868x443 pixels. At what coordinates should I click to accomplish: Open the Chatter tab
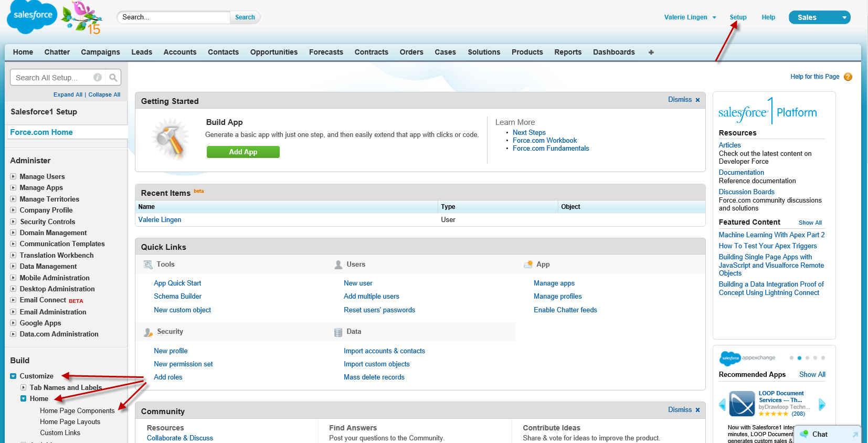(x=57, y=52)
